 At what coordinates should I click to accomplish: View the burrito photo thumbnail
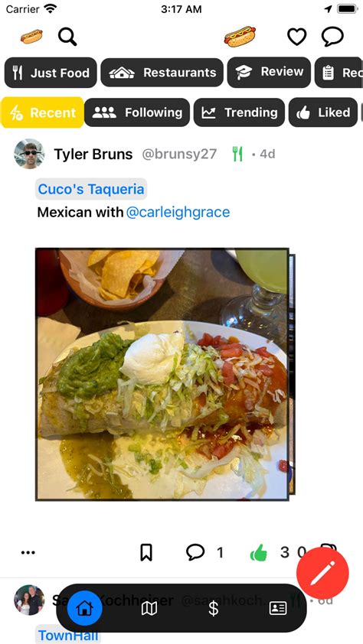[162, 374]
